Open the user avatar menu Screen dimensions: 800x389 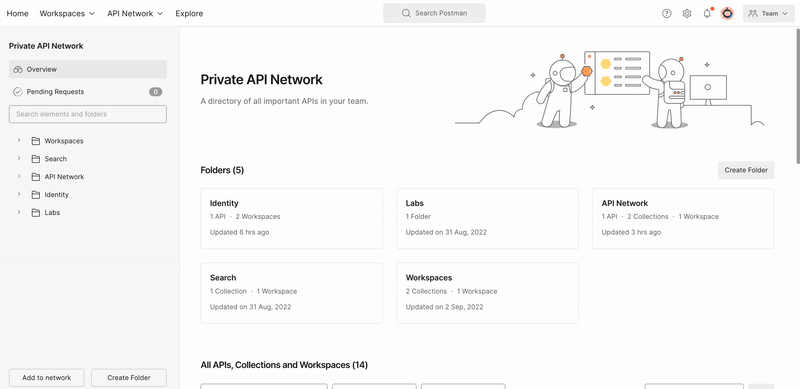(727, 14)
